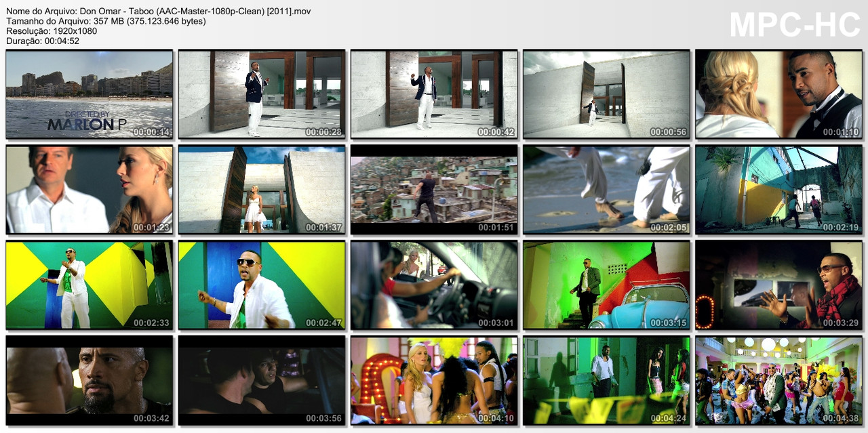
Task: Select the thumbnail marked 00:01:10
Action: coord(779,94)
